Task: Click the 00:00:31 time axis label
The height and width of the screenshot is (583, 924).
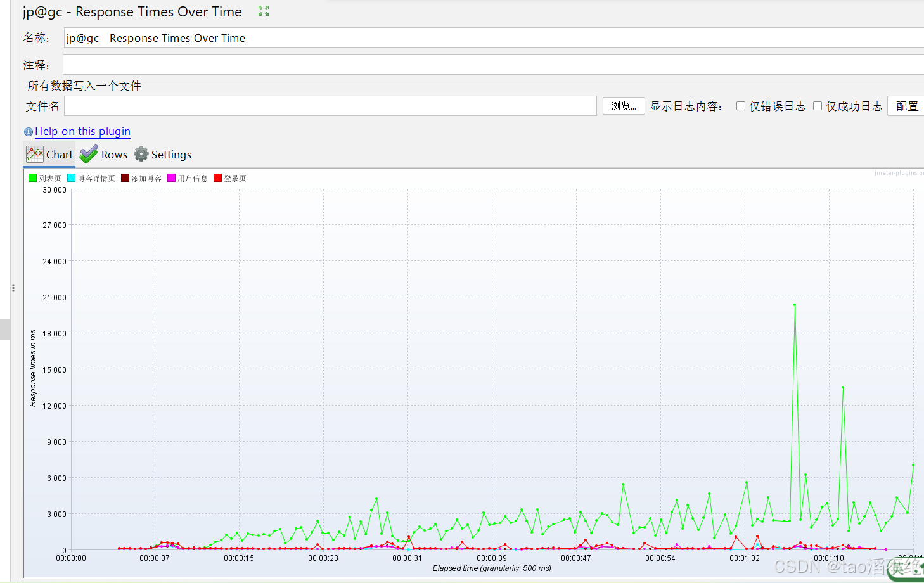Action: click(407, 558)
